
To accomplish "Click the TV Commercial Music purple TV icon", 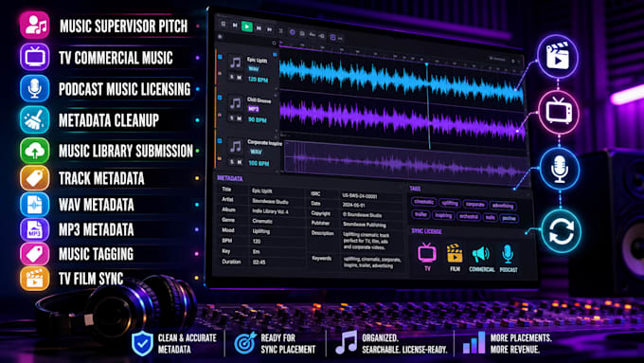I will point(34,57).
